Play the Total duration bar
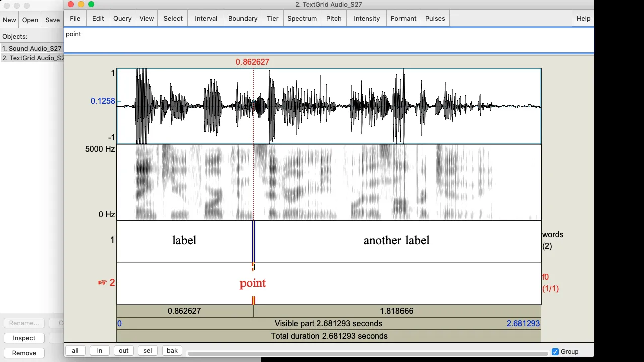The image size is (644, 362). point(329,336)
